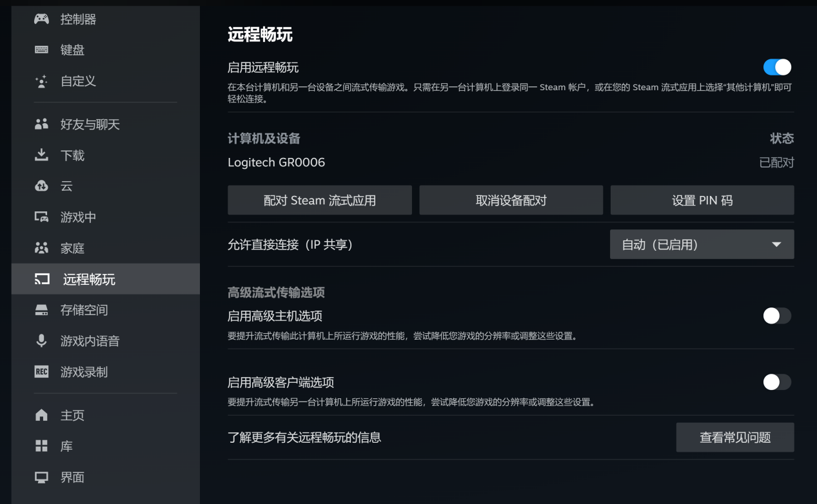Select the Logitech GR0006 device row
Viewport: 817px width, 504px height.
(511, 162)
